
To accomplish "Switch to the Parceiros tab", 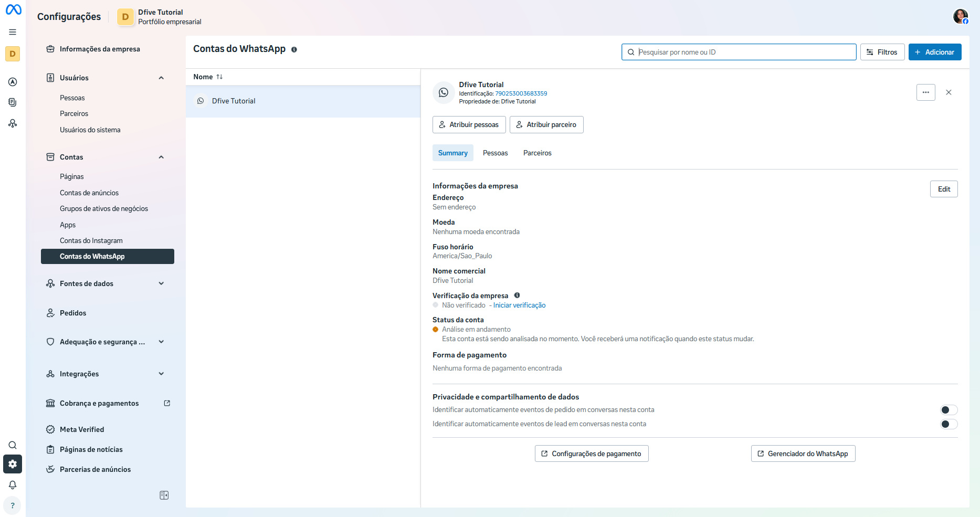I will point(537,153).
